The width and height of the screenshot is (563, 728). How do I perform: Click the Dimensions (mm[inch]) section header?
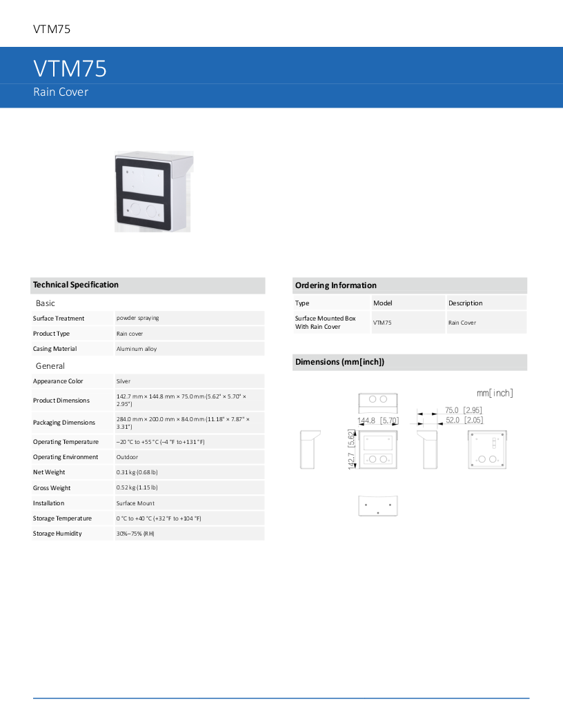(339, 362)
